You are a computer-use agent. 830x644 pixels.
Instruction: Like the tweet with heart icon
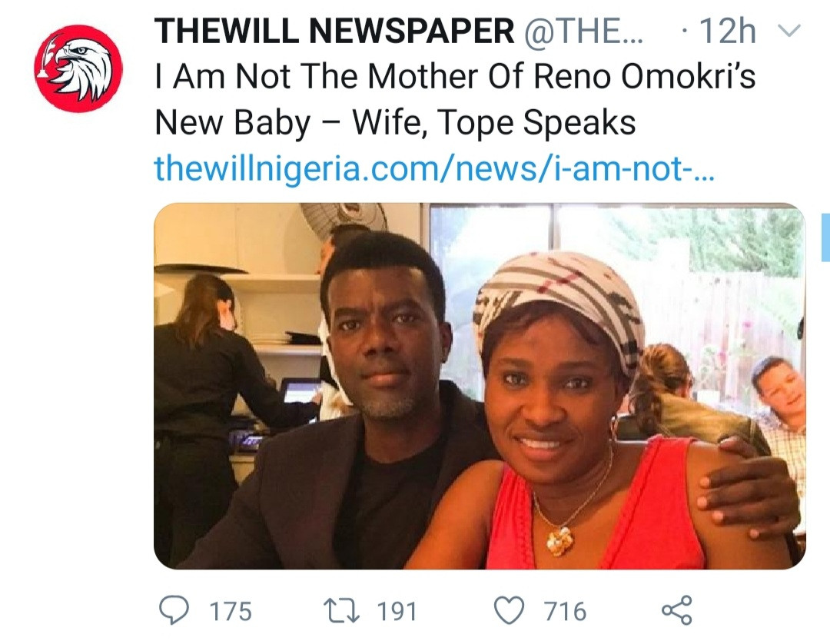click(x=510, y=611)
